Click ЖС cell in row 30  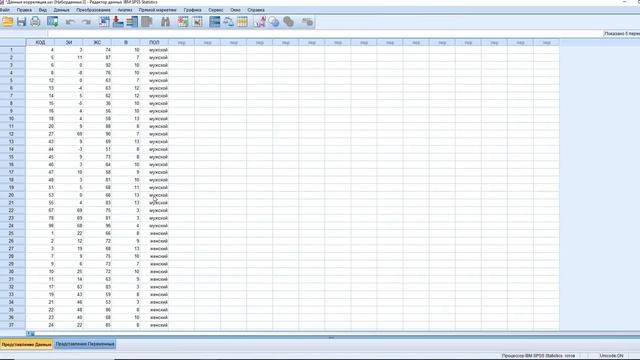97,272
